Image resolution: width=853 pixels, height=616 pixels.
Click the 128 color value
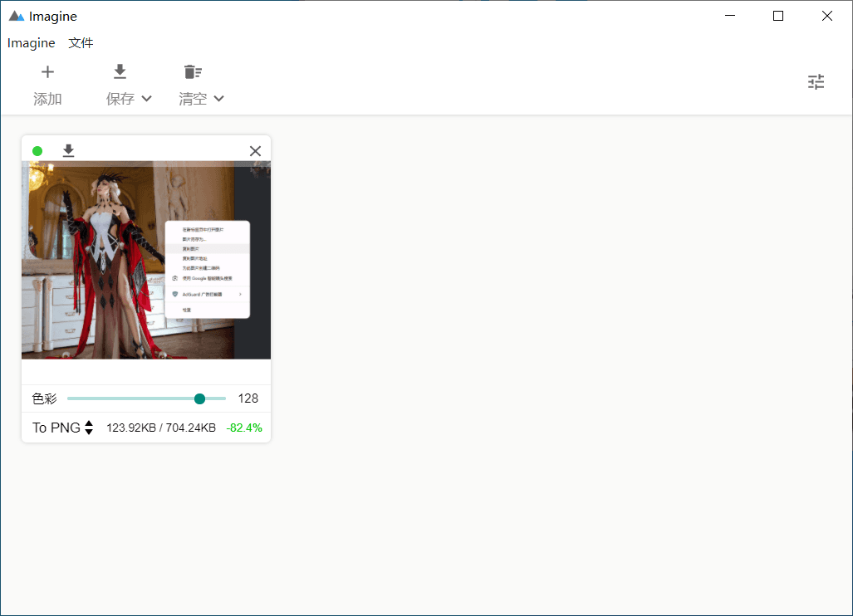pos(248,398)
